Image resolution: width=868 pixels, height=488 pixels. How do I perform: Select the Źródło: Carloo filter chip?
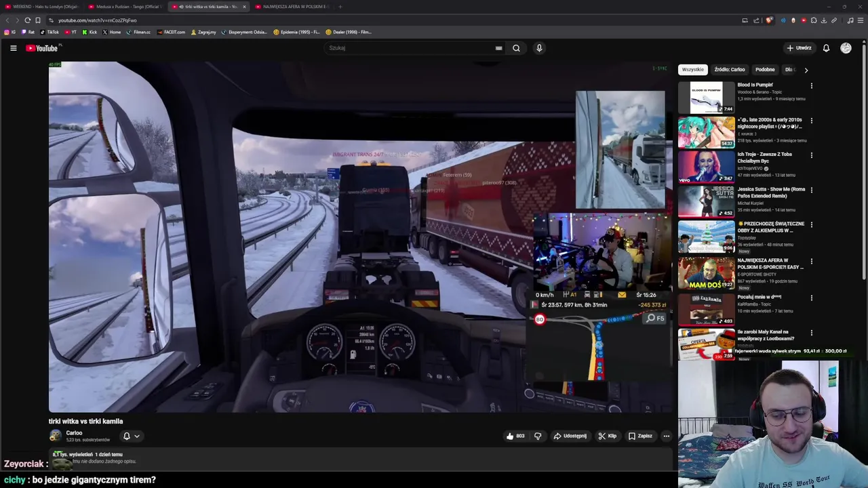730,70
